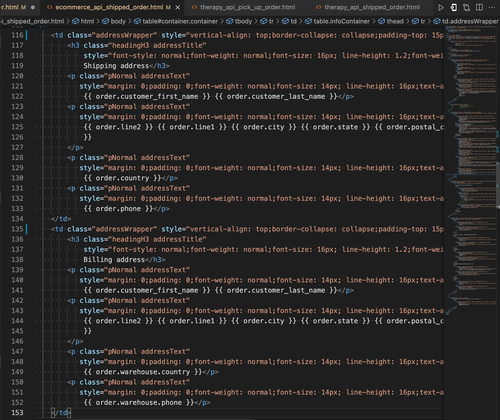The image size is (500, 420).
Task: Click 'order.customer_last_name' on line 141
Action: (276, 290)
